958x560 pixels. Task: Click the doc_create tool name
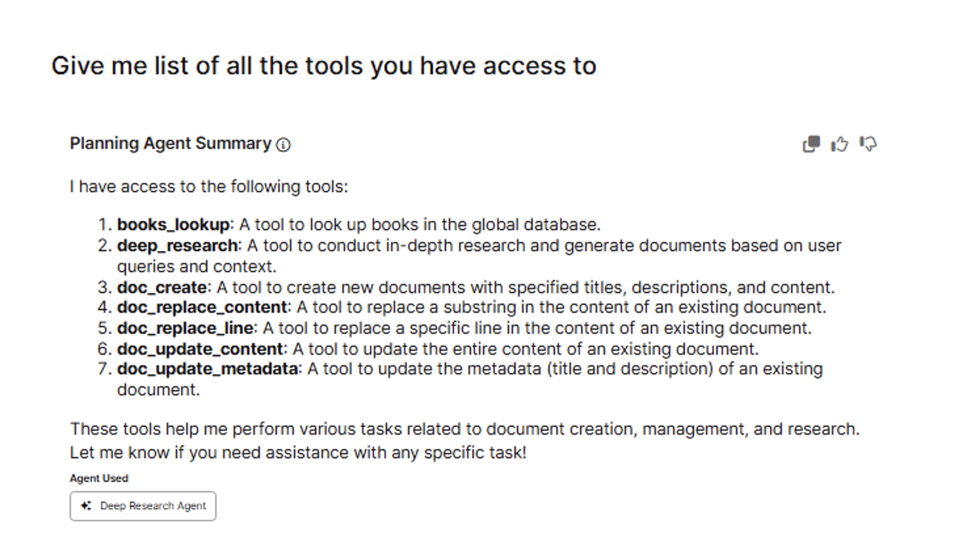161,287
